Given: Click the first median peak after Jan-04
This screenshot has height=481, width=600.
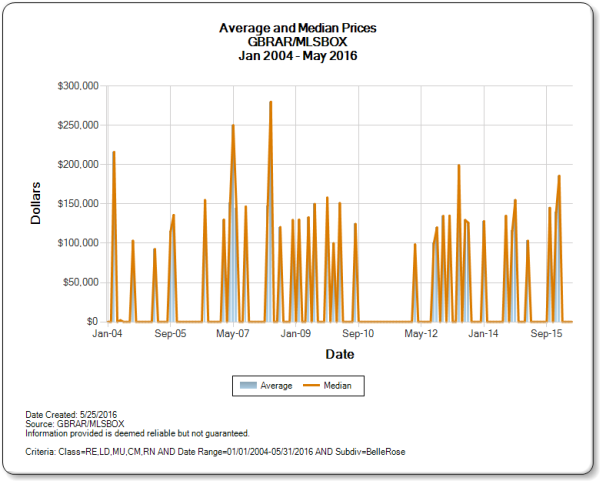Looking at the screenshot, I should [x=114, y=152].
